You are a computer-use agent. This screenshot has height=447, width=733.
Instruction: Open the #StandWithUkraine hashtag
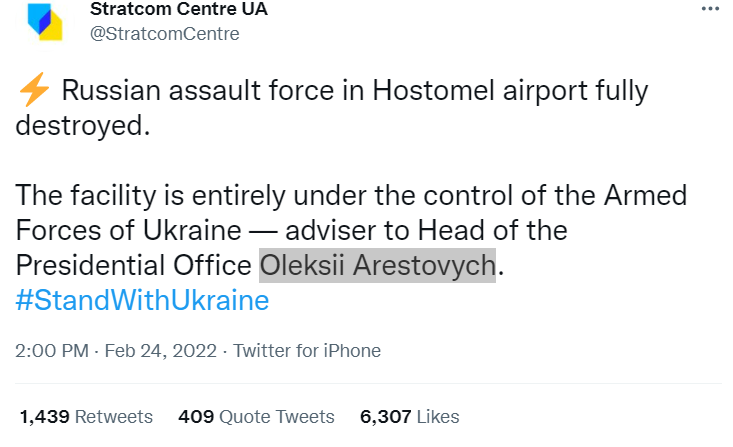142,301
